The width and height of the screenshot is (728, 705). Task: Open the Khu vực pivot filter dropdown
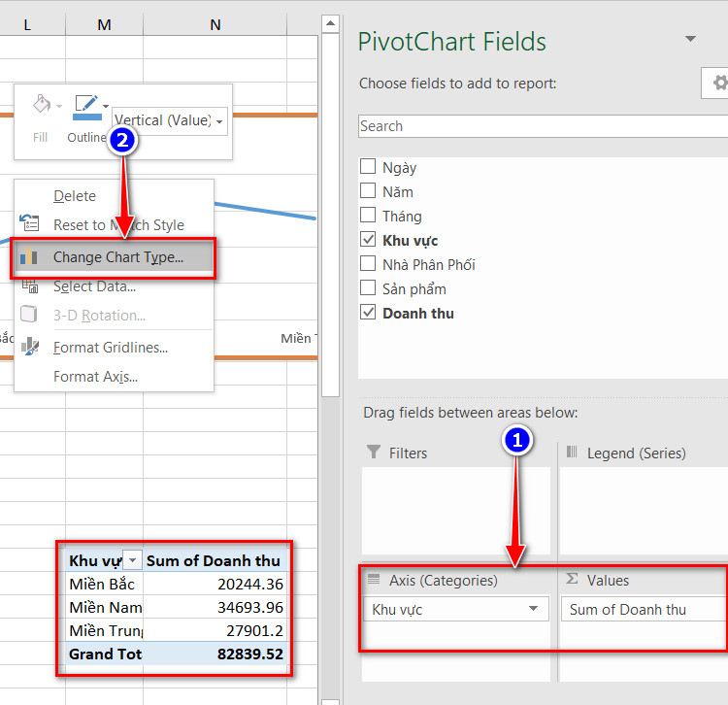click(x=132, y=560)
